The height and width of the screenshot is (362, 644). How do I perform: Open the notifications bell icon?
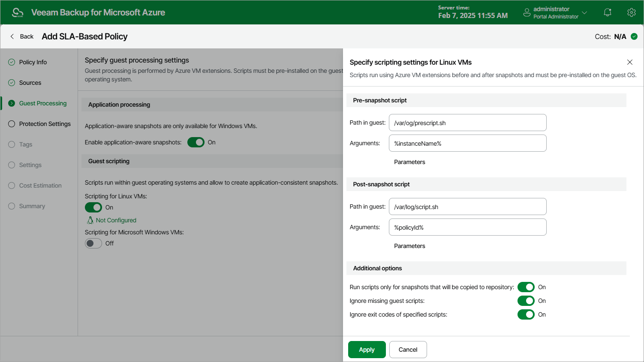click(x=608, y=12)
